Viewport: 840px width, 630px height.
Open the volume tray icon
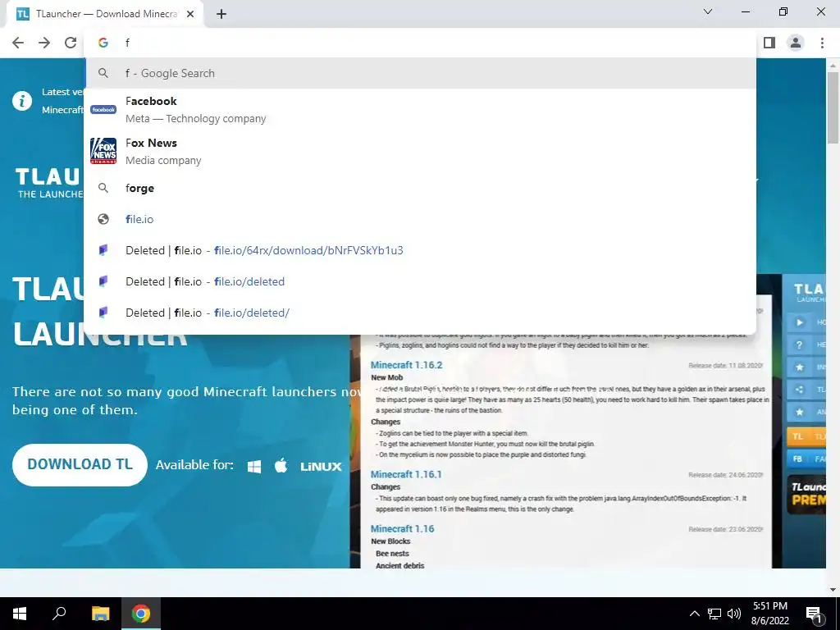734,614
